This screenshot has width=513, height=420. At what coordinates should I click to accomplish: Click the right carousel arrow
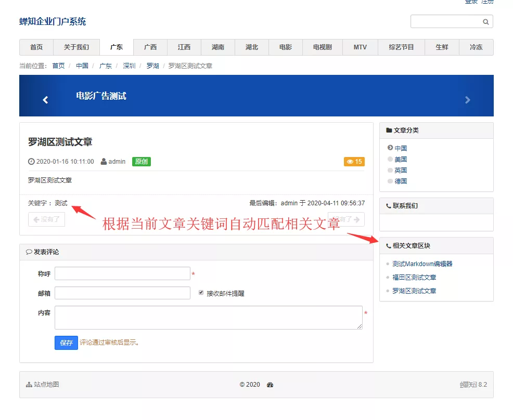pos(467,100)
